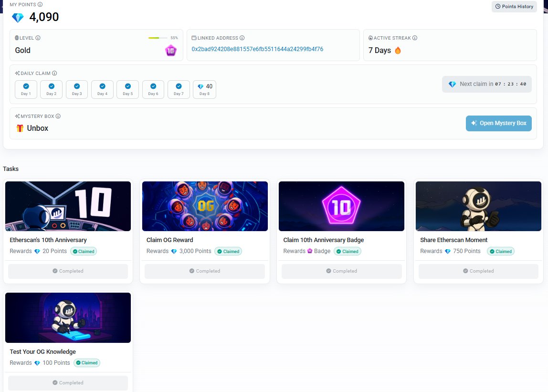Screen dimensions: 548x392
Task: Click Open Mystery Box button
Action: point(499,124)
